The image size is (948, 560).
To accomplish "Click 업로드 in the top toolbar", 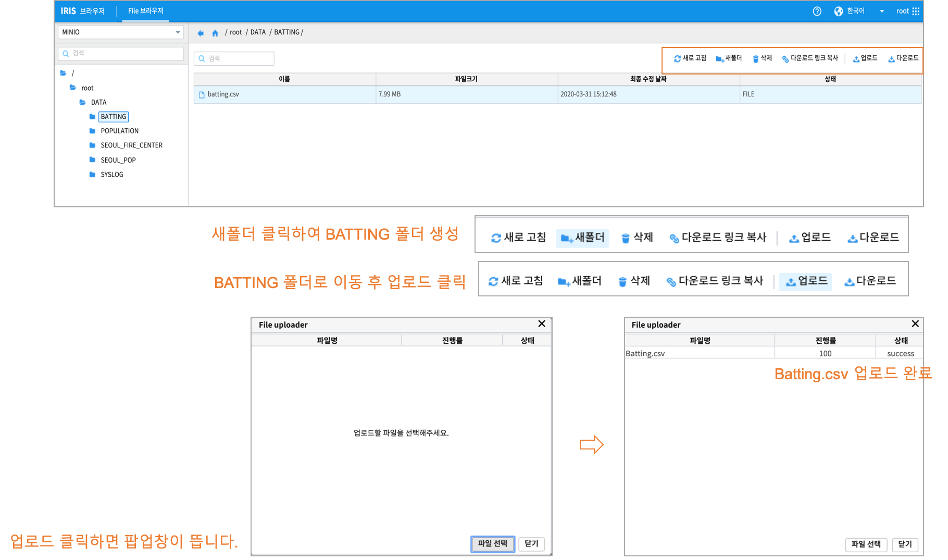I will [x=865, y=58].
